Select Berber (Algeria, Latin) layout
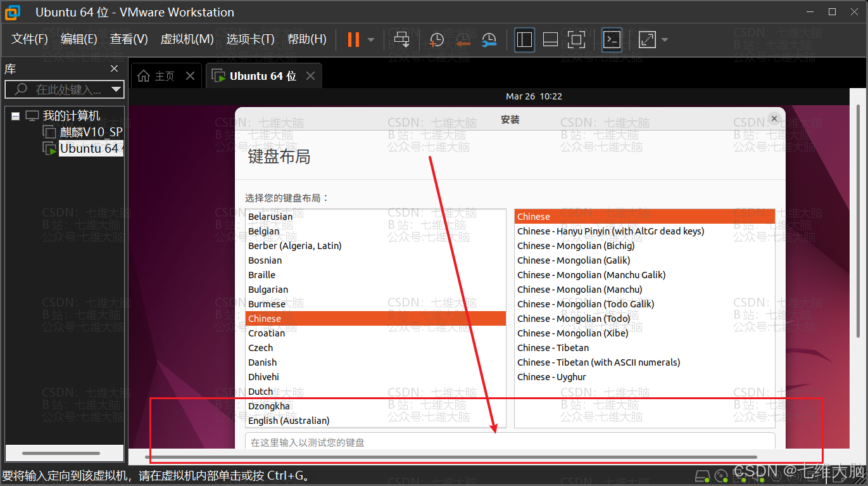The width and height of the screenshot is (868, 486). (375, 246)
